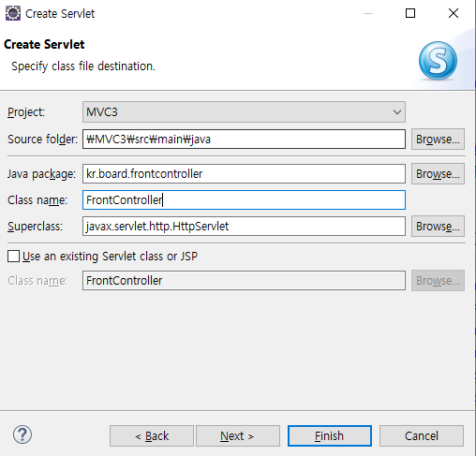Image resolution: width=476 pixels, height=456 pixels.
Task: Focus the Superclass HttpServlet field
Action: click(x=244, y=227)
